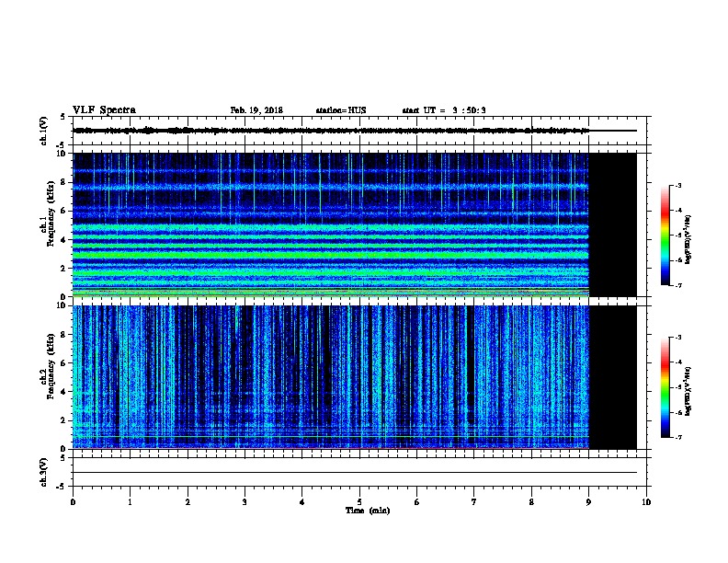Click the "-5" tick on ch.3(V) axis
The image size is (728, 563).
[61, 487]
